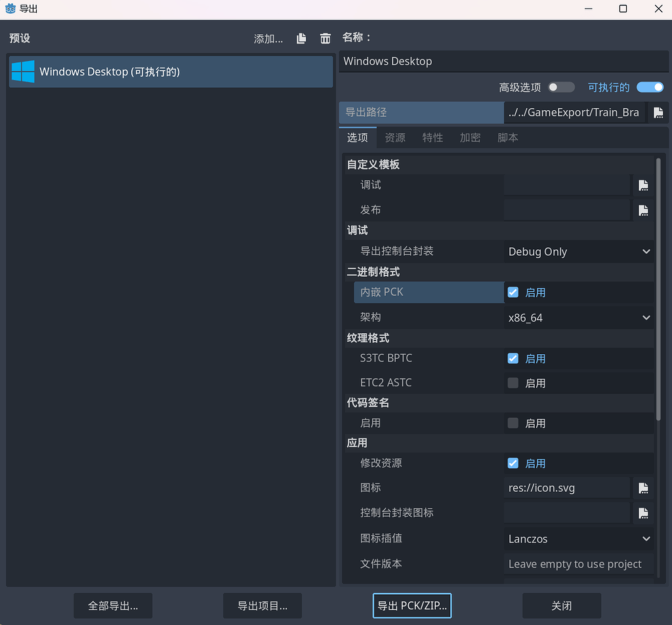
Task: Open the Lanczos icon interpolation dropdown
Action: click(x=579, y=538)
